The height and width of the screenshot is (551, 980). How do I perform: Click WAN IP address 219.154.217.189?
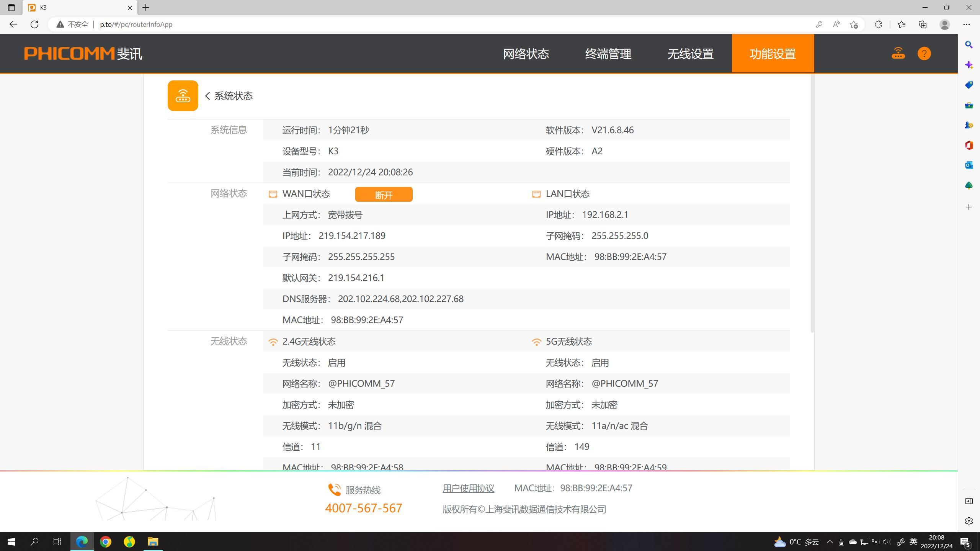352,235
